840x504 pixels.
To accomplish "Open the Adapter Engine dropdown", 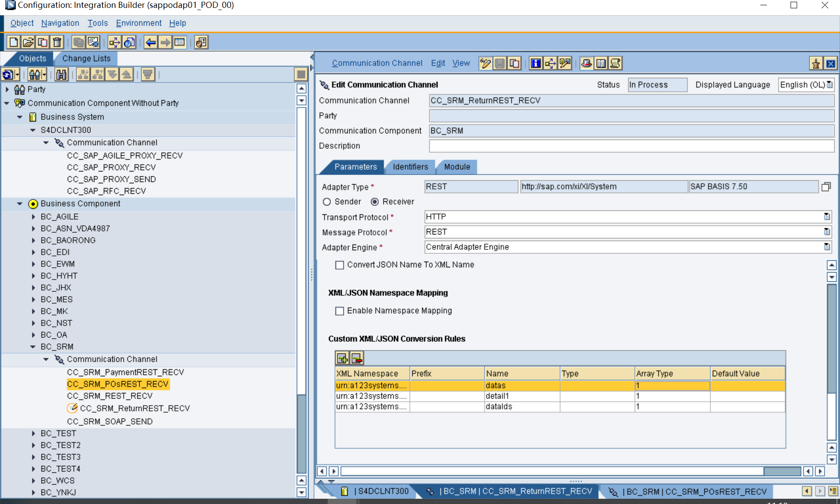I will click(x=826, y=247).
